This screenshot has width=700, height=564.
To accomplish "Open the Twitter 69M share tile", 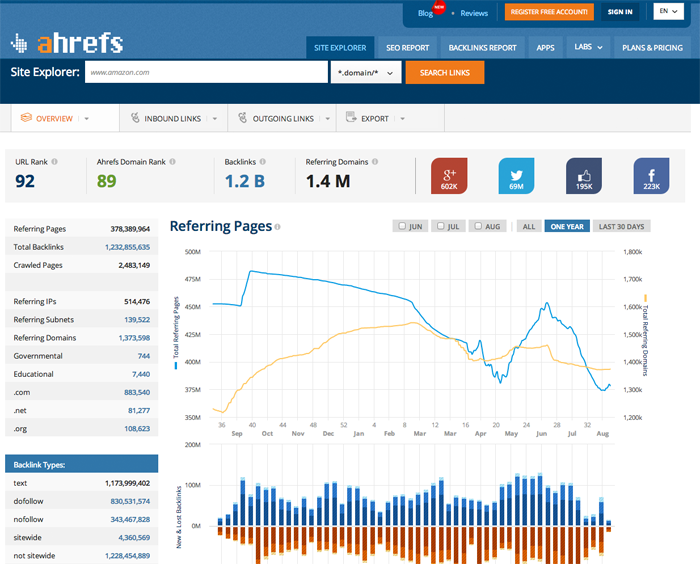I will 517,175.
